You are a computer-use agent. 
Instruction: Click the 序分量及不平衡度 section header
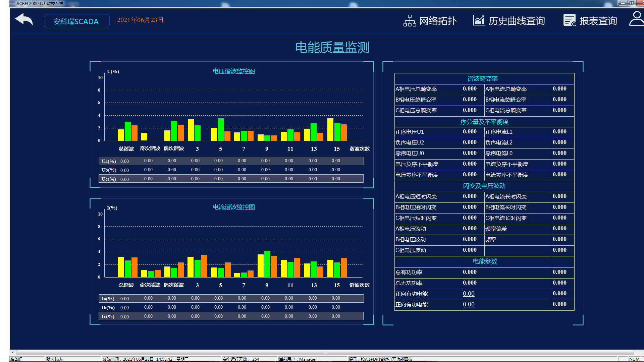coord(484,122)
